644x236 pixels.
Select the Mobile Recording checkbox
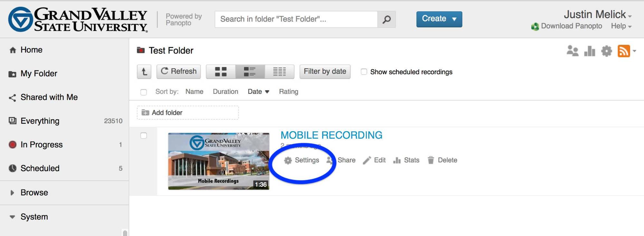144,136
